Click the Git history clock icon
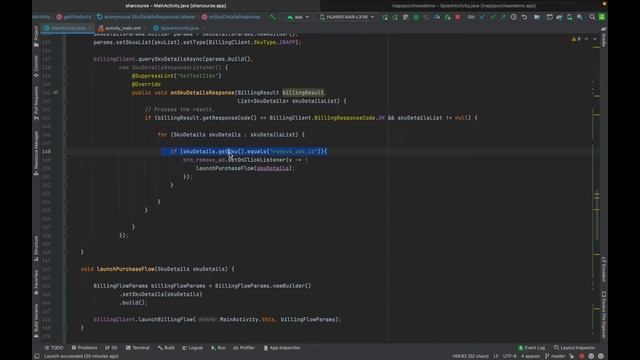This screenshot has height=360, width=640. pos(513,17)
